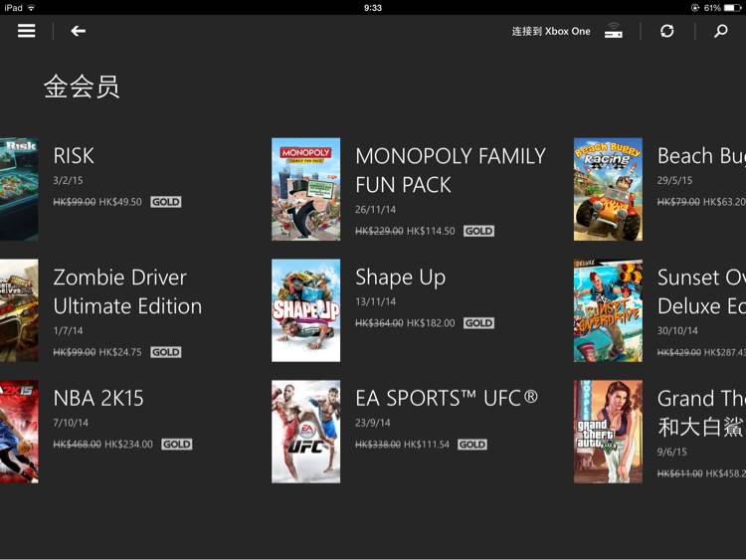Viewport: 746px width, 560px height.
Task: Tap the GOLD badge on MONOPOLY FAMILY FUN PACK
Action: (479, 231)
